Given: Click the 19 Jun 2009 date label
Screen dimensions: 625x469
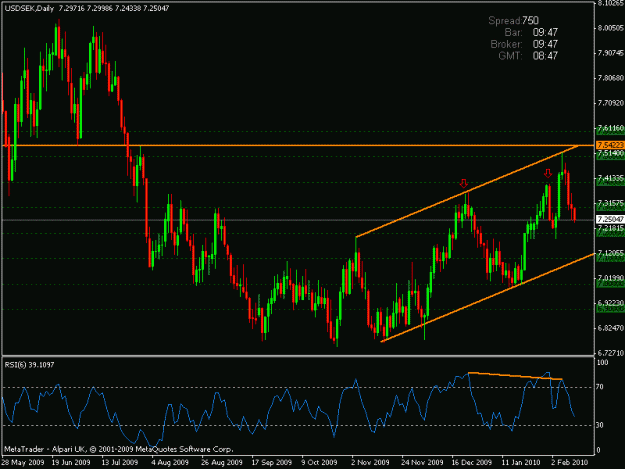Looking at the screenshot, I should pyautogui.click(x=71, y=463).
